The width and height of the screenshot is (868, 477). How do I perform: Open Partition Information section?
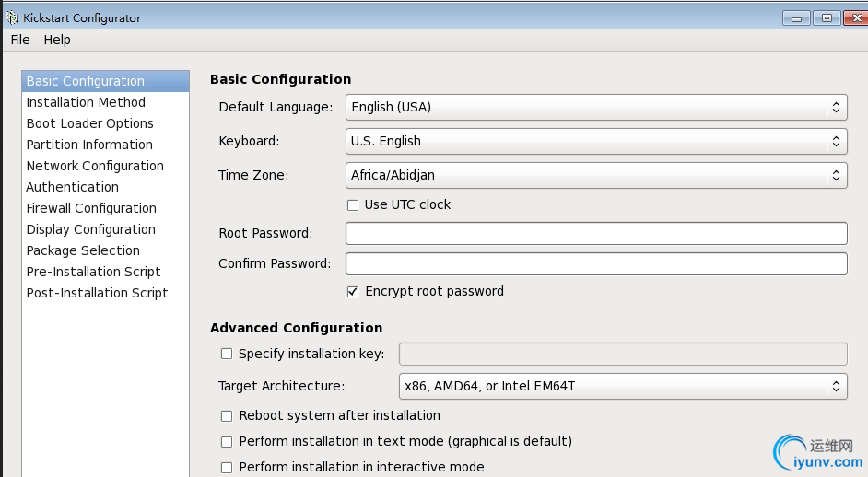(89, 145)
